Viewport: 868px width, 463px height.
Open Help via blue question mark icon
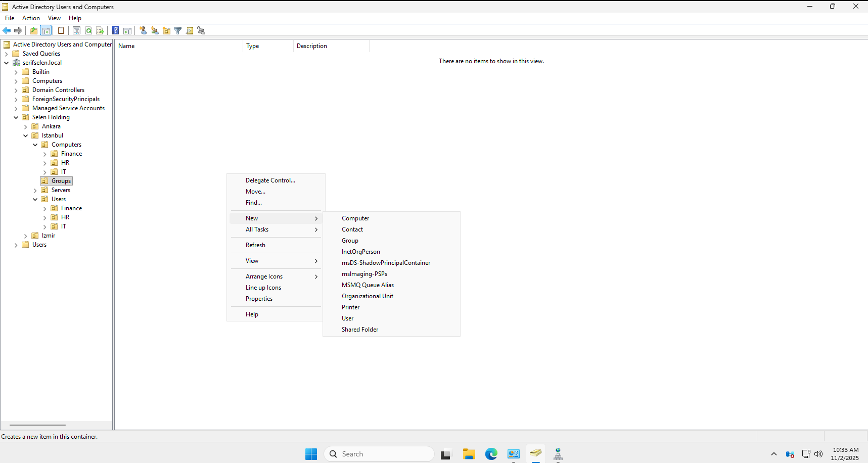point(116,31)
